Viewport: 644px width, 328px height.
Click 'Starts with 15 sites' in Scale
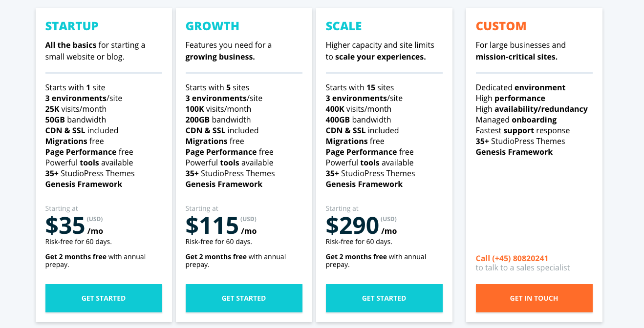pyautogui.click(x=360, y=87)
